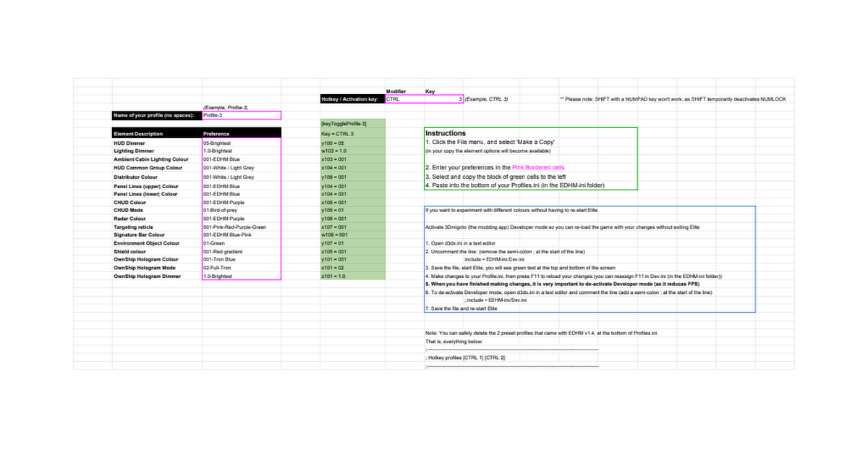Select the 'Modifier' column heading
Image resolution: width=868 pixels, height=456 pixels.
[x=396, y=91]
